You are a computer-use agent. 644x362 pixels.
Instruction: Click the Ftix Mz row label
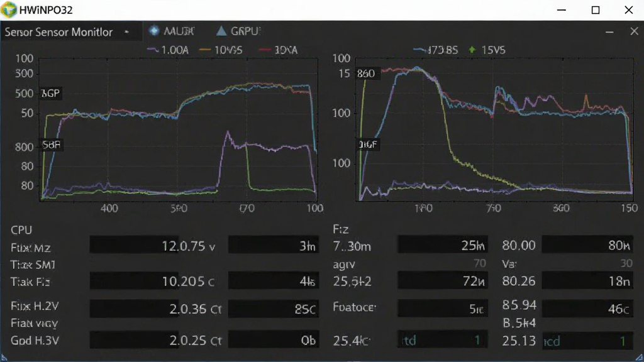30,248
